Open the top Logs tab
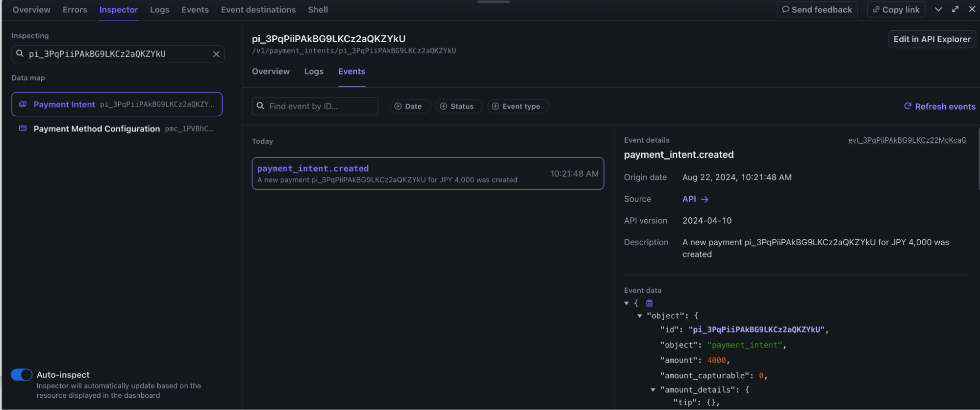Image resolution: width=980 pixels, height=410 pixels. (160, 10)
